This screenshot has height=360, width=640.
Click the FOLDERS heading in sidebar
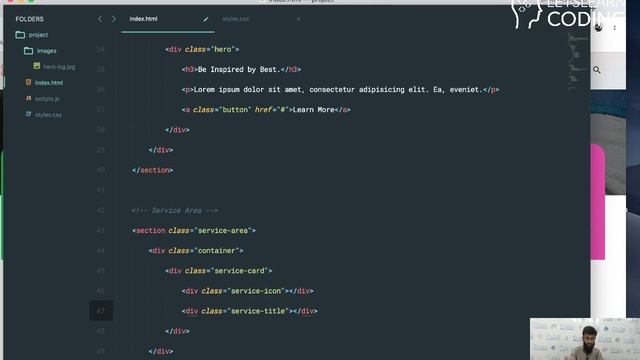[29, 19]
